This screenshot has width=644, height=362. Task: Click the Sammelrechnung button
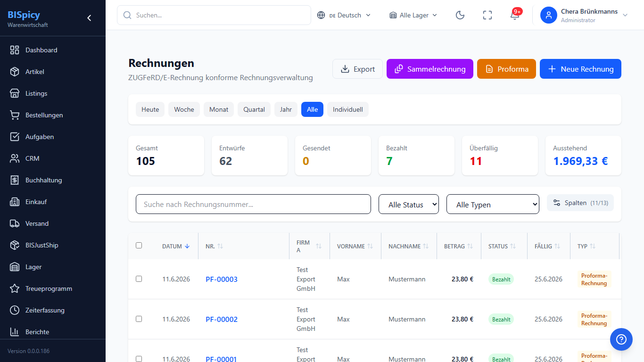(x=430, y=69)
